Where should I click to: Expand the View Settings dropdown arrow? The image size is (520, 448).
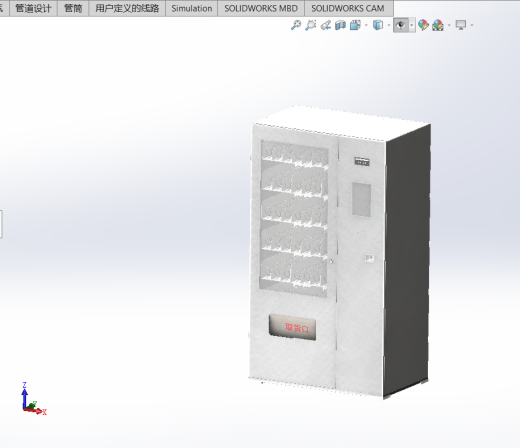click(472, 25)
